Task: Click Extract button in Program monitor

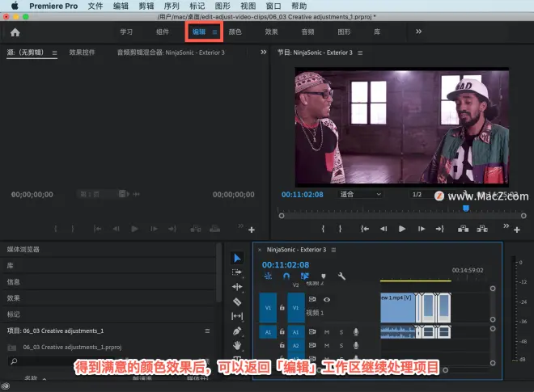Action: (482, 229)
